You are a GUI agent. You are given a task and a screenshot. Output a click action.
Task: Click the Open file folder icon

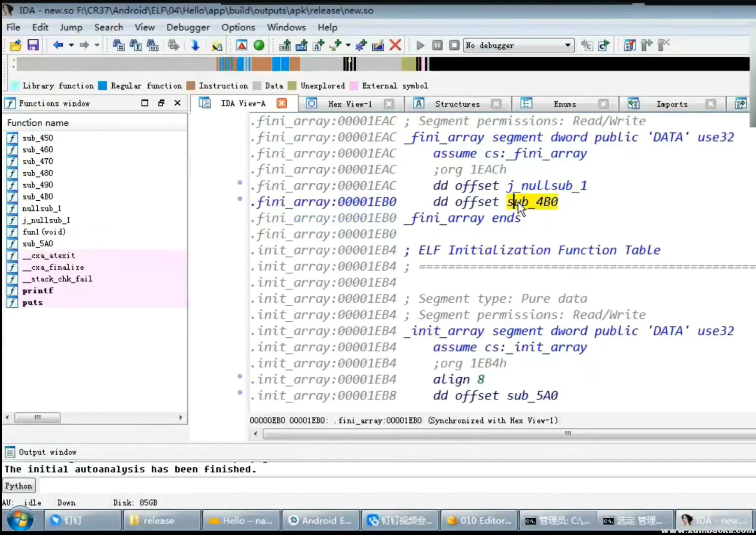tap(15, 45)
